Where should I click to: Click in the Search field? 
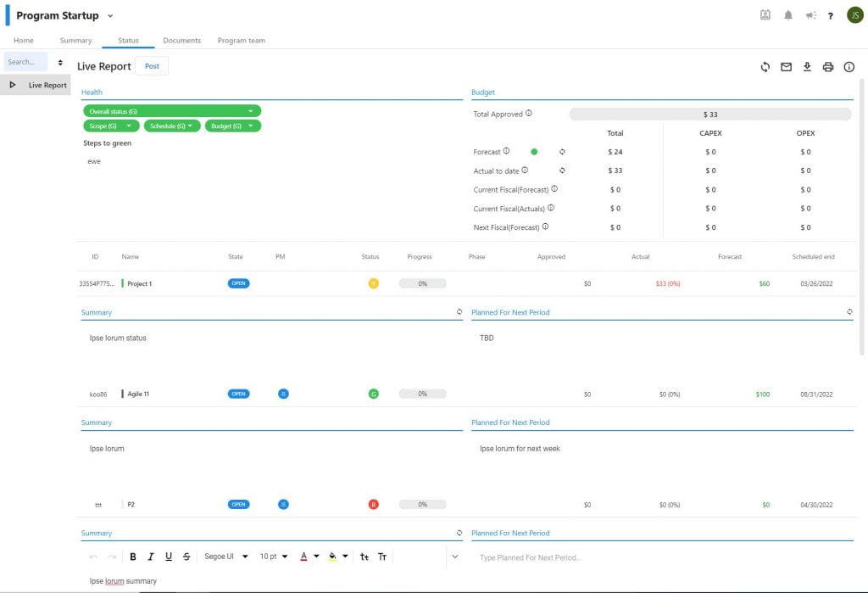25,62
